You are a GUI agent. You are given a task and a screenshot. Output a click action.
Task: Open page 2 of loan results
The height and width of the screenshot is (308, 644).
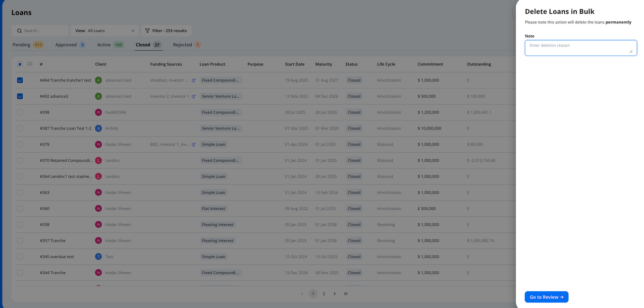point(323,293)
